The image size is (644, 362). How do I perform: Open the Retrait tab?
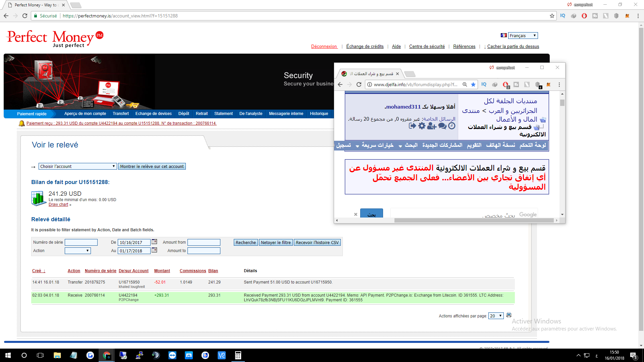click(x=202, y=114)
